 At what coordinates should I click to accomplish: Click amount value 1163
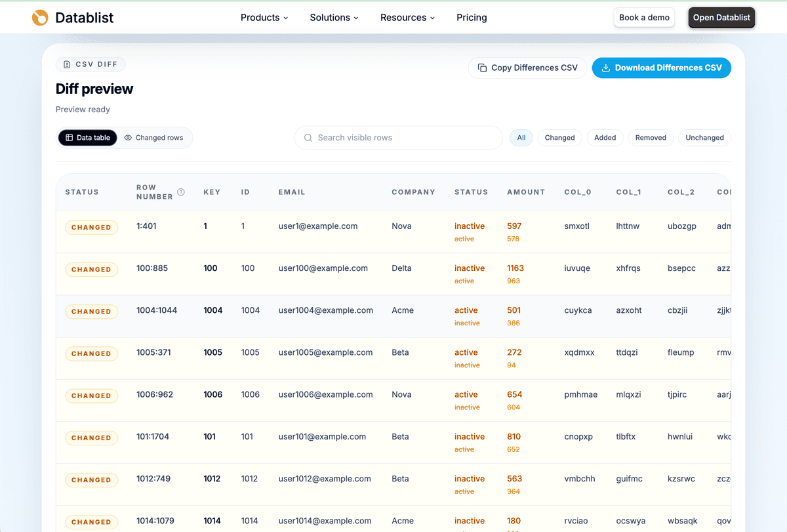click(x=515, y=268)
